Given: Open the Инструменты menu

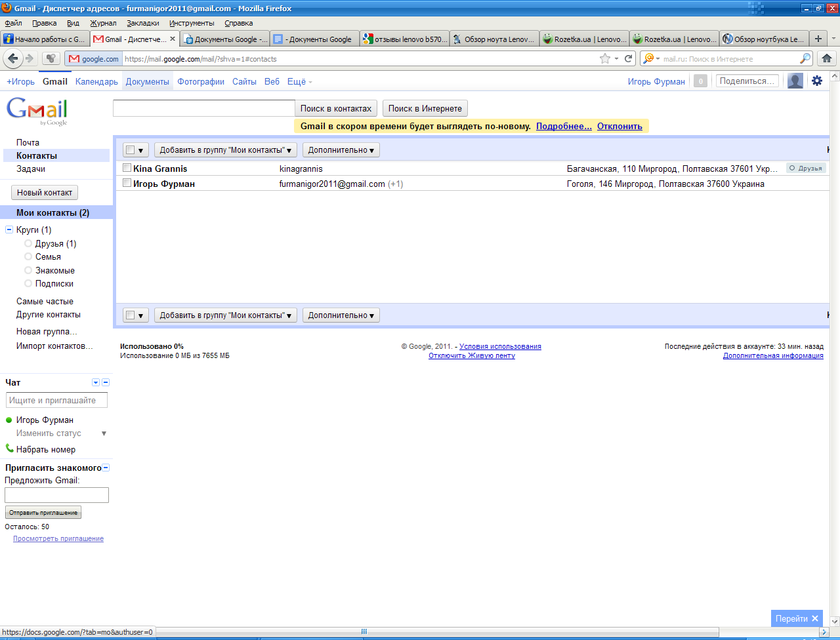Looking at the screenshot, I should pos(192,23).
